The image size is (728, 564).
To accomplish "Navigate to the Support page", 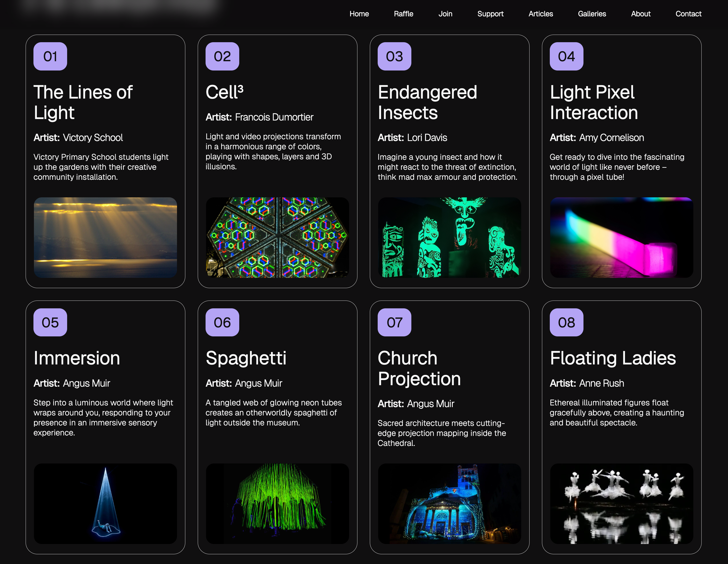I will coord(490,14).
